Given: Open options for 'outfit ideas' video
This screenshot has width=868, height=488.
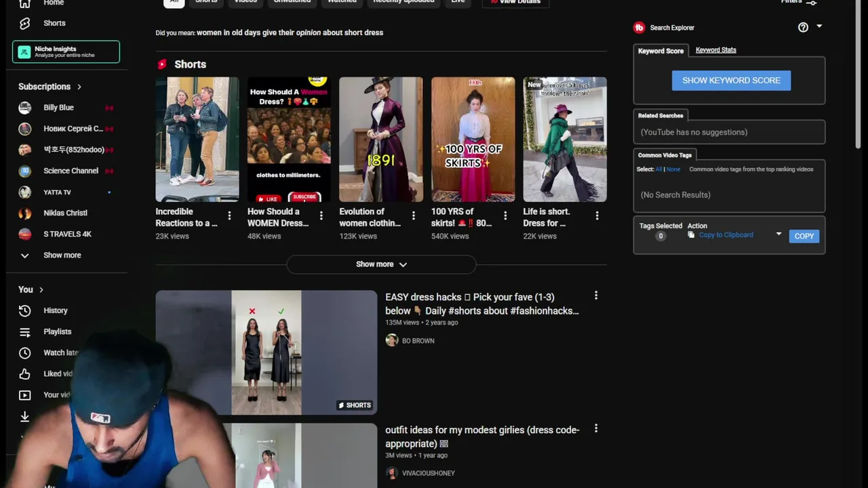Looking at the screenshot, I should [x=596, y=428].
